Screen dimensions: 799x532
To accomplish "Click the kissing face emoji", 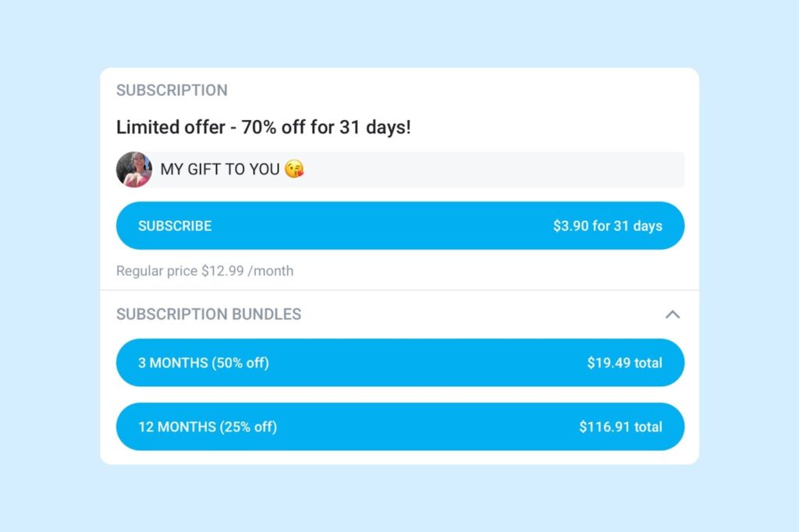I will pyautogui.click(x=294, y=169).
